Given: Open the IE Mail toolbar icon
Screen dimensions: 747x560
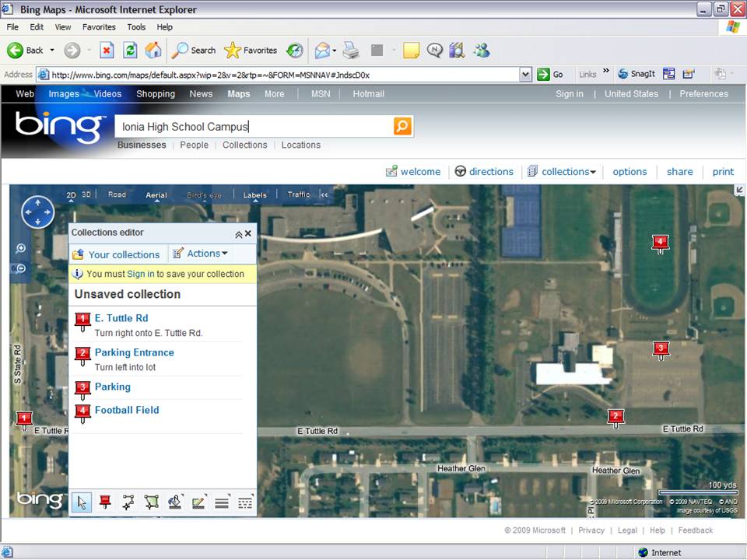Looking at the screenshot, I should click(322, 50).
